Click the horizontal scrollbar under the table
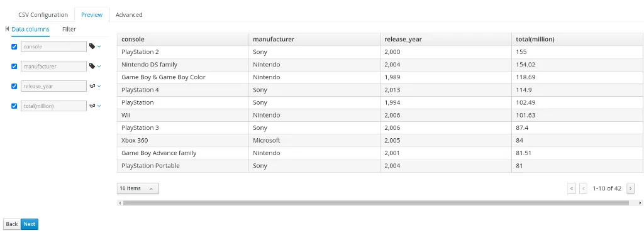The image size is (644, 233). tap(375, 203)
